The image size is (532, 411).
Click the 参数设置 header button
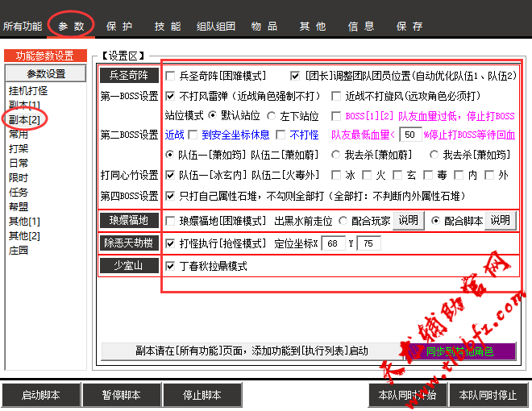click(x=46, y=73)
